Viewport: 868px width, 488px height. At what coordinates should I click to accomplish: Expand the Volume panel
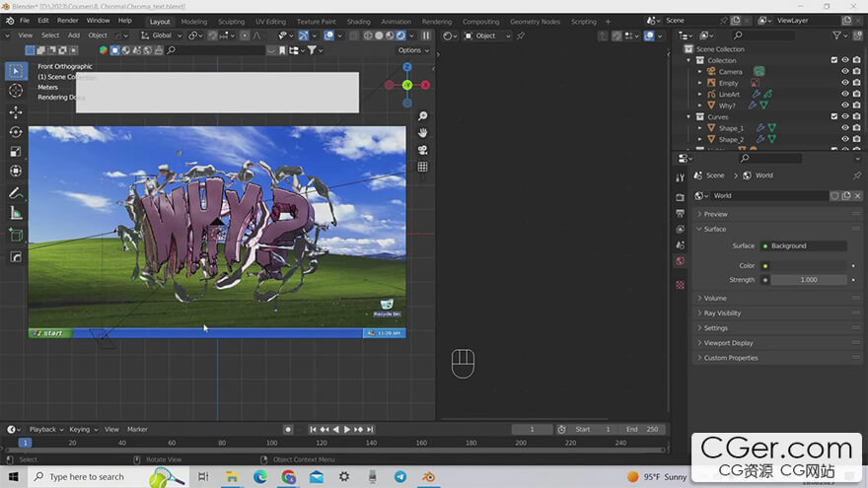coord(778,298)
